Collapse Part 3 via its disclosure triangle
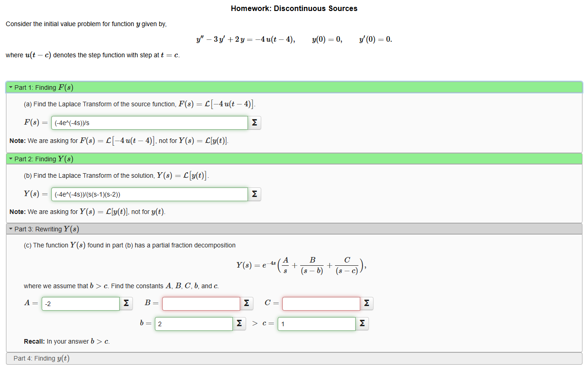The height and width of the screenshot is (367, 588). pos(10,229)
